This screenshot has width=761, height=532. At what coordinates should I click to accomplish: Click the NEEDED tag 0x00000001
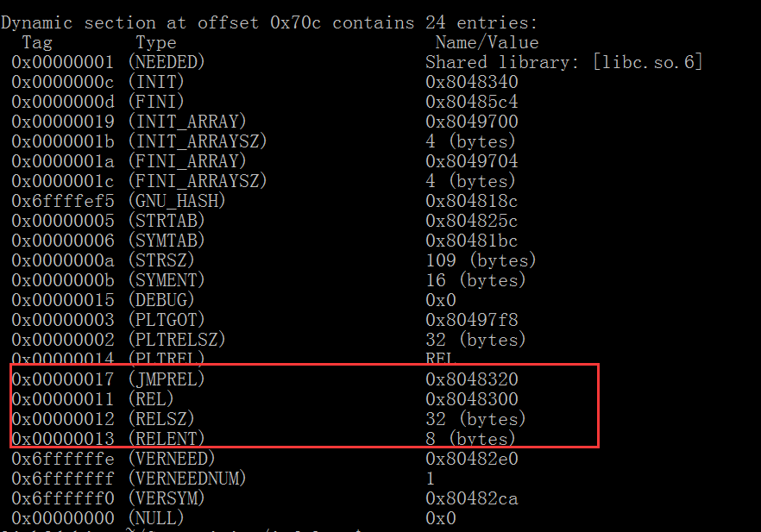pyautogui.click(x=63, y=63)
